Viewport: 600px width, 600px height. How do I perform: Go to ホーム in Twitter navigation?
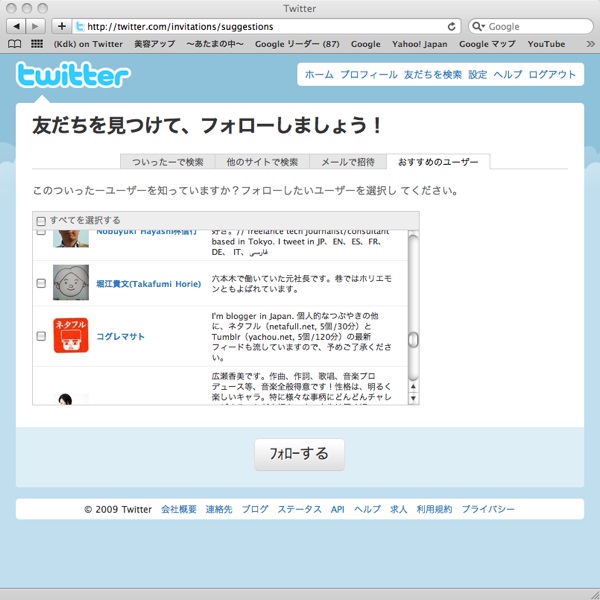pyautogui.click(x=319, y=75)
